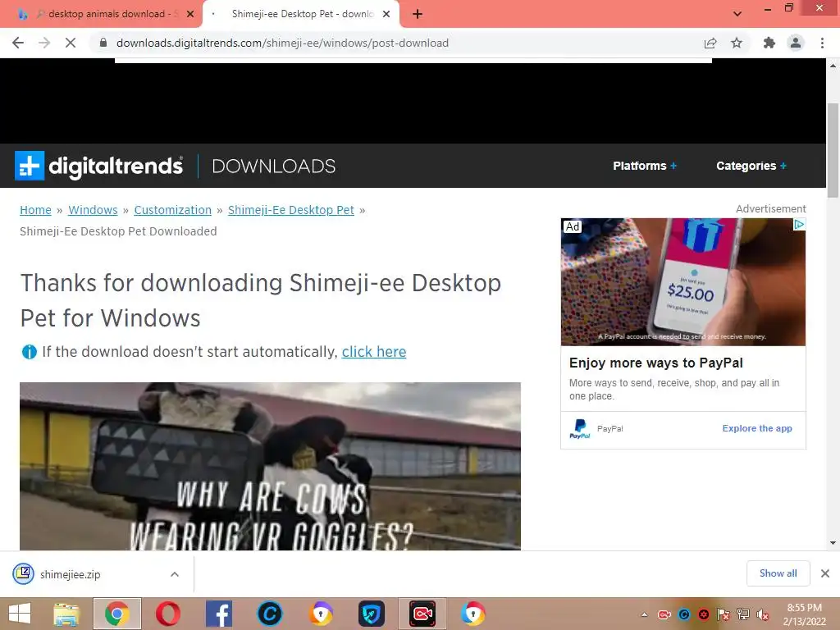
Task: Open the Customization breadcrumb link
Action: point(172,210)
